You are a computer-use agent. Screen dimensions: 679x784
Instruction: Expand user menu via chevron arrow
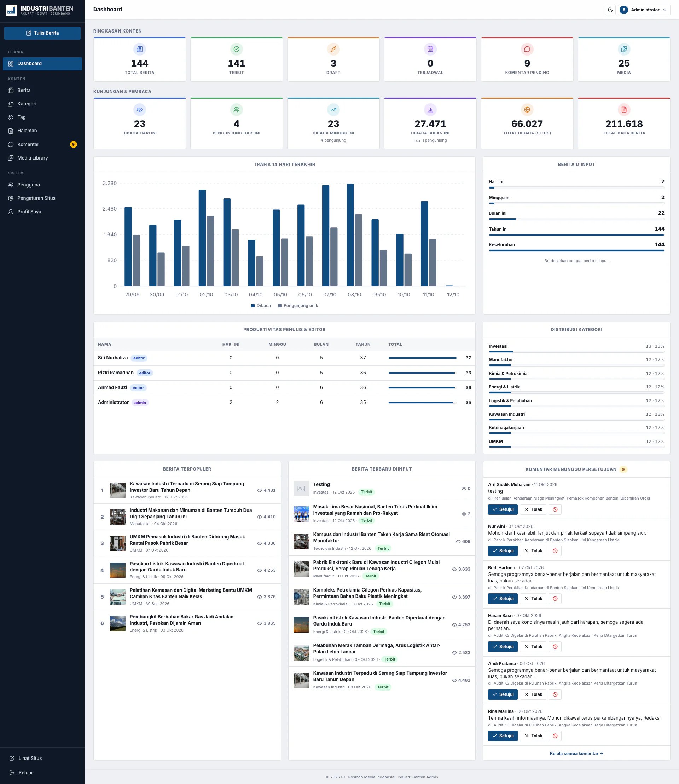point(665,10)
